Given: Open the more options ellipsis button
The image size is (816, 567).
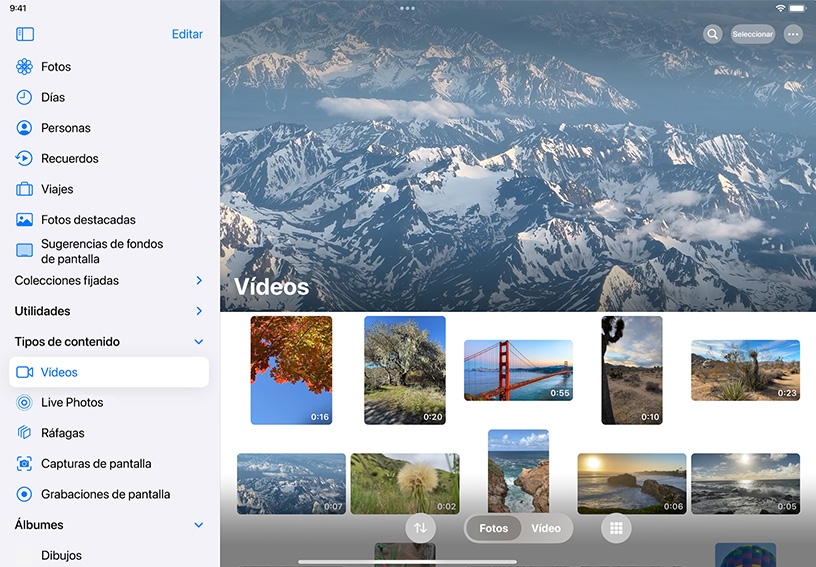Looking at the screenshot, I should pyautogui.click(x=793, y=34).
